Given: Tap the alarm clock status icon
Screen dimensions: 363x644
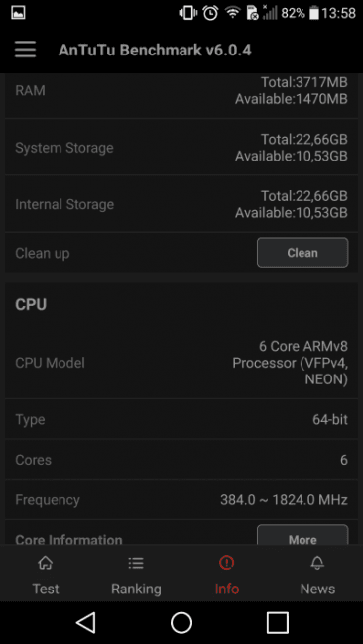Looking at the screenshot, I should pyautogui.click(x=210, y=13).
